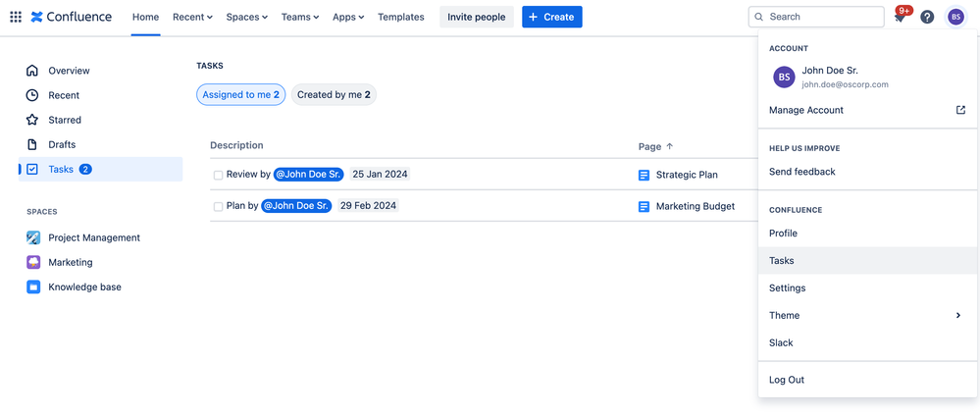Click inside the Search field
This screenshot has width=980, height=417.
click(x=816, y=17)
